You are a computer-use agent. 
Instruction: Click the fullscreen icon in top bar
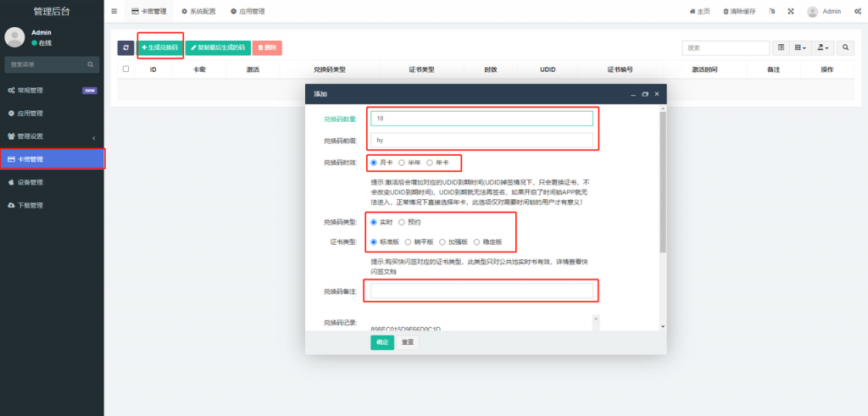point(791,11)
